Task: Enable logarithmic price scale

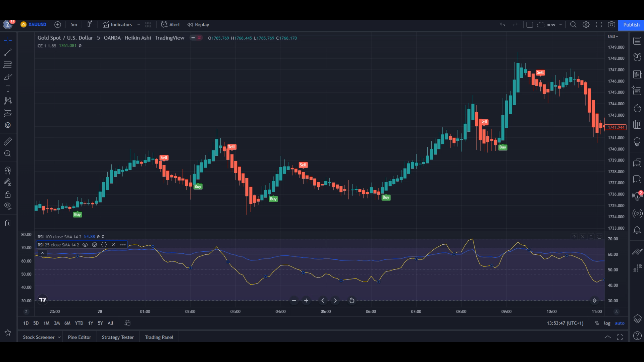Action: point(607,323)
